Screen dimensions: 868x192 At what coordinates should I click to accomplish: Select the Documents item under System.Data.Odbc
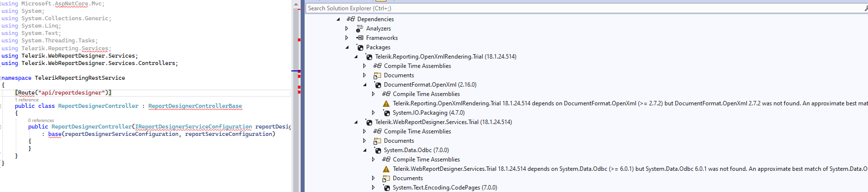click(408, 178)
